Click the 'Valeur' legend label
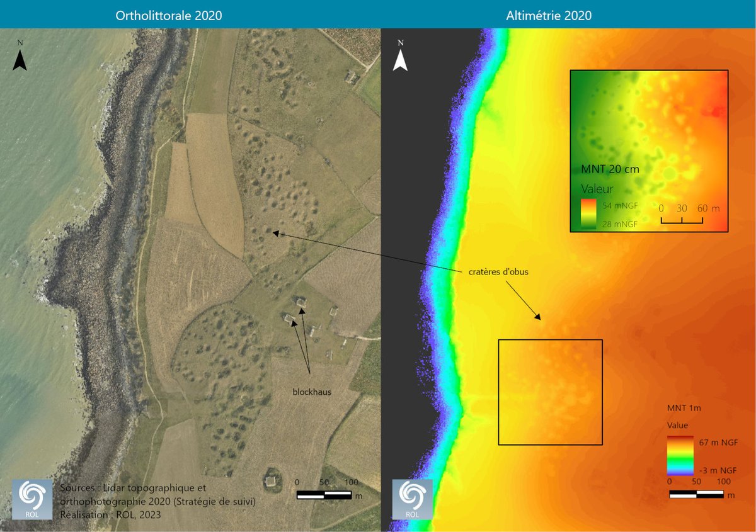756x532 pixels. point(596,189)
